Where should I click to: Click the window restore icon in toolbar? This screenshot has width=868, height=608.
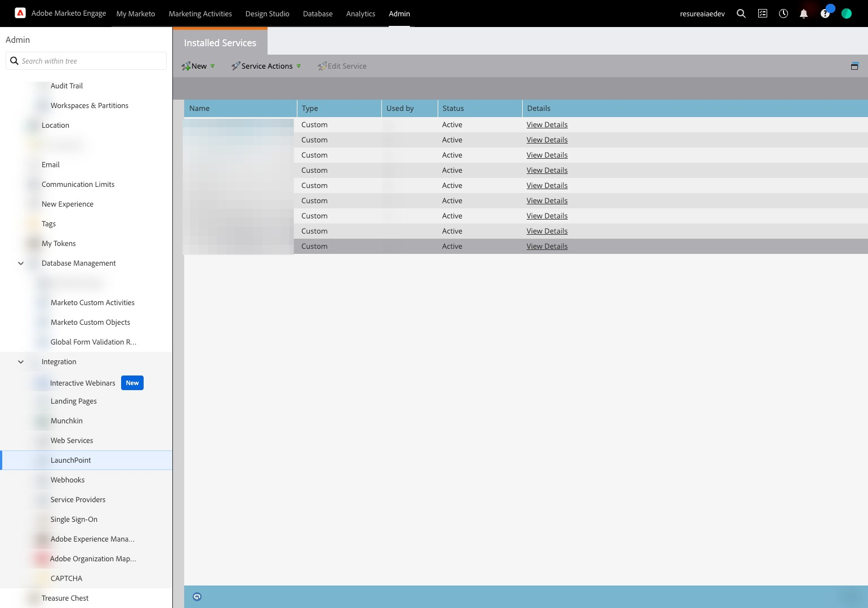click(854, 66)
